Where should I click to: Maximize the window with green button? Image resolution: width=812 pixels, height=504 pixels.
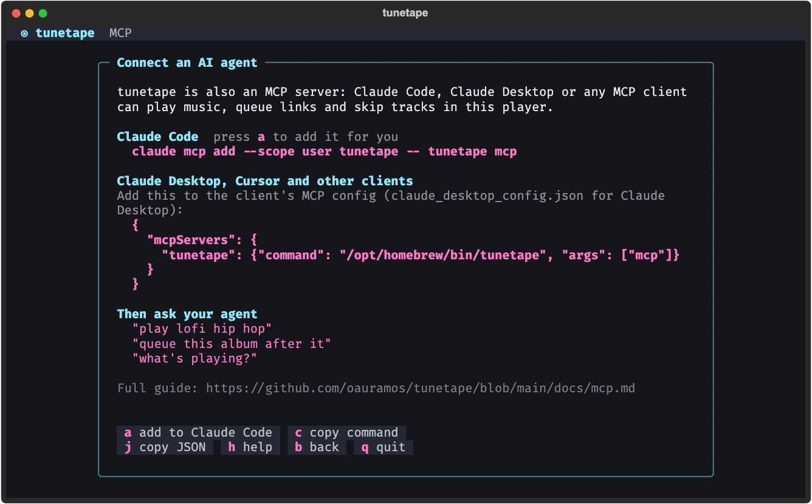[x=43, y=13]
